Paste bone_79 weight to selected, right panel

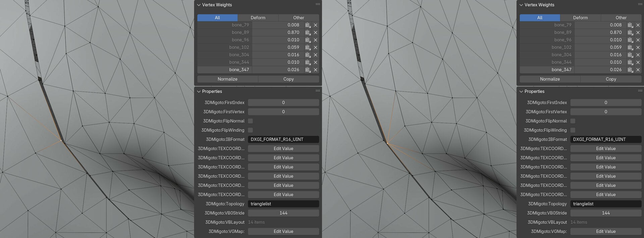click(630, 25)
